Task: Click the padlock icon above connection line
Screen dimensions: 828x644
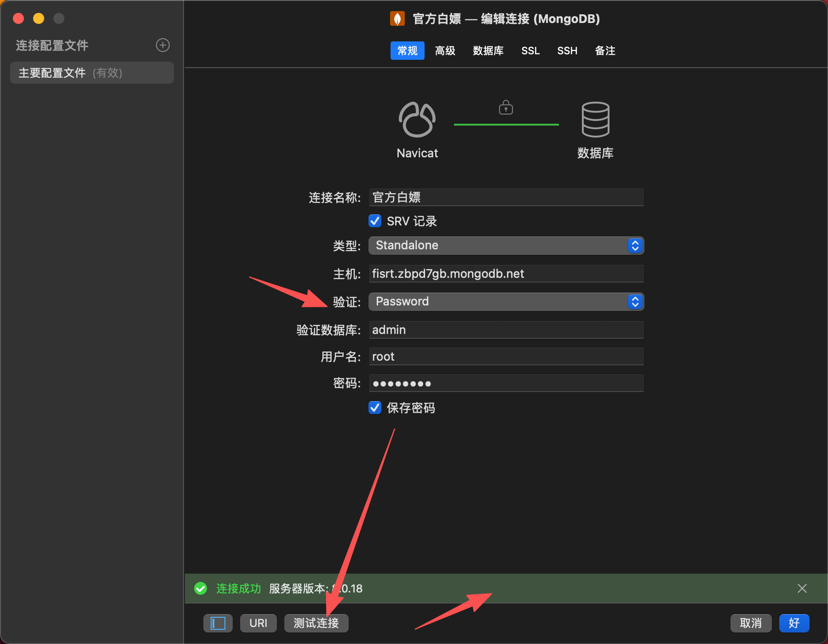Action: [506, 107]
